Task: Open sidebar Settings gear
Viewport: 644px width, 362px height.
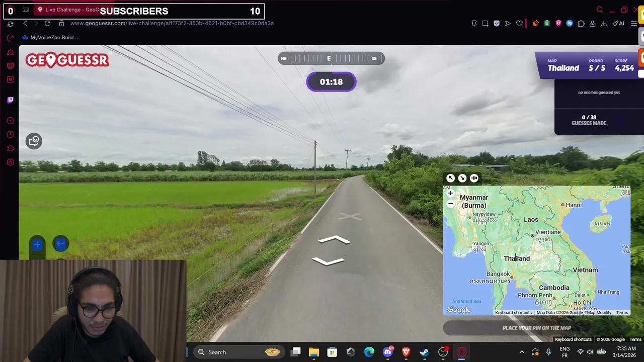Action: tap(10, 162)
